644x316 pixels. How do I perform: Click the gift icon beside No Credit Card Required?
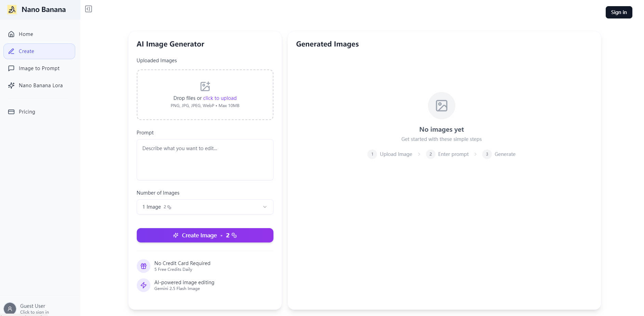pos(144,266)
